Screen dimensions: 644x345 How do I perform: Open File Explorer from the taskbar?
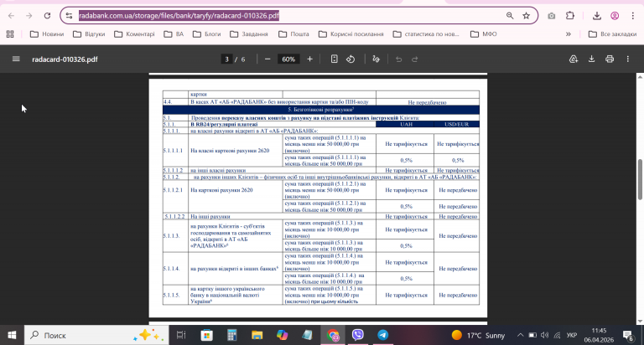[257, 335]
